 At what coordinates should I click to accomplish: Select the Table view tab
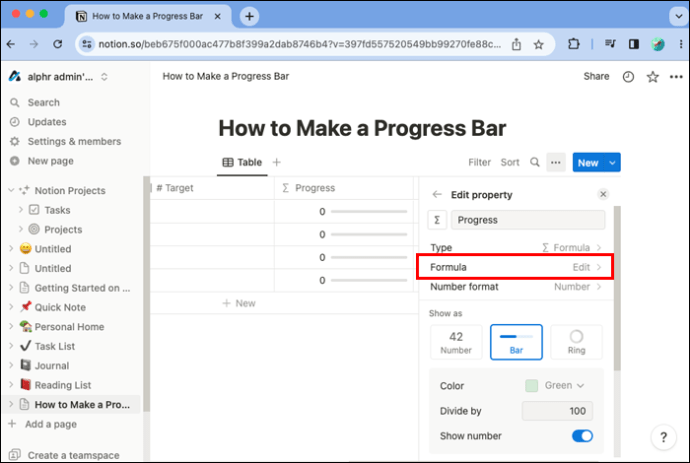tap(242, 162)
